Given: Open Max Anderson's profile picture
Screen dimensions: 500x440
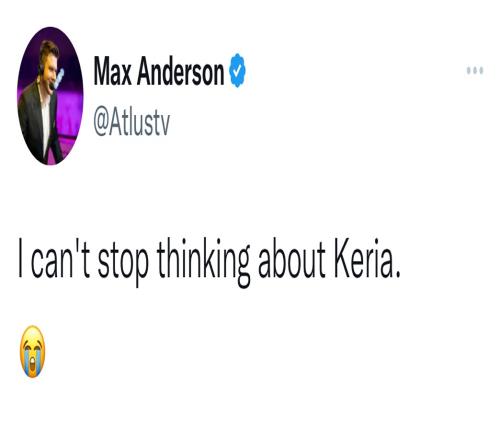Looking at the screenshot, I should pos(50,96).
